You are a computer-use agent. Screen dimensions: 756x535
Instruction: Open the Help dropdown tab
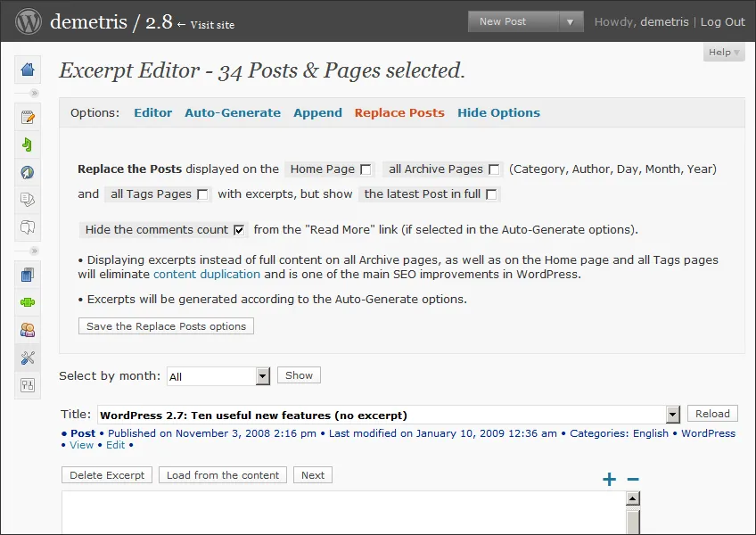point(724,52)
